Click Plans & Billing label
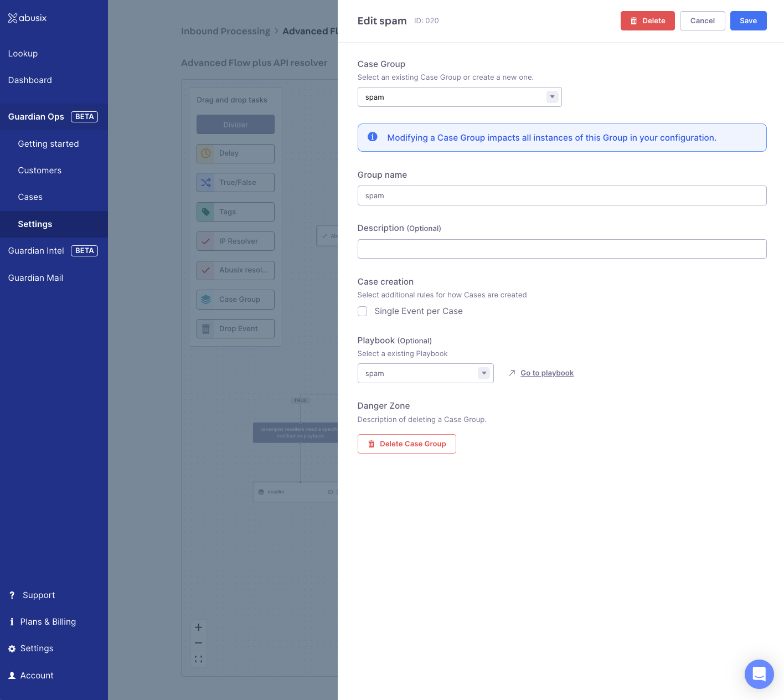The height and width of the screenshot is (700, 784). click(x=48, y=622)
